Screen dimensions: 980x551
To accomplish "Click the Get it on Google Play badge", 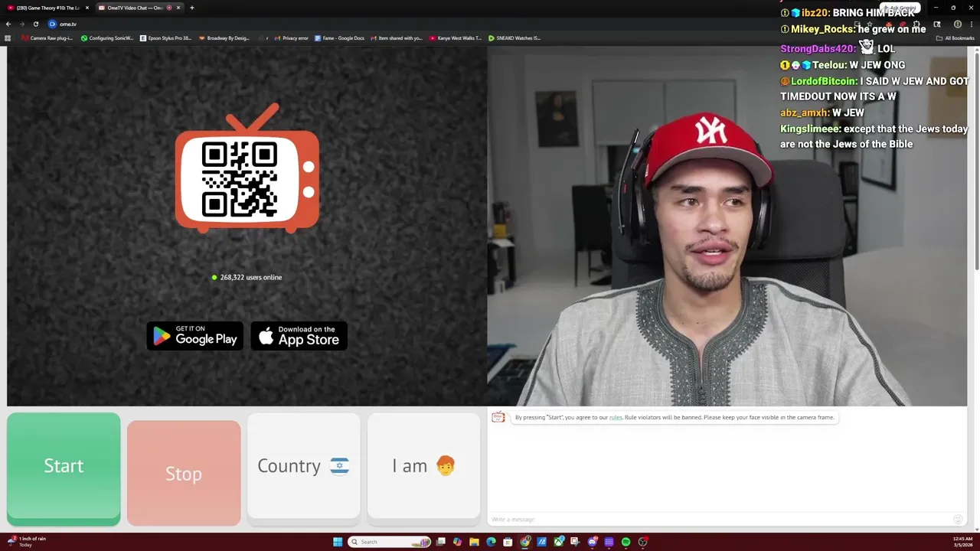I will click(194, 336).
